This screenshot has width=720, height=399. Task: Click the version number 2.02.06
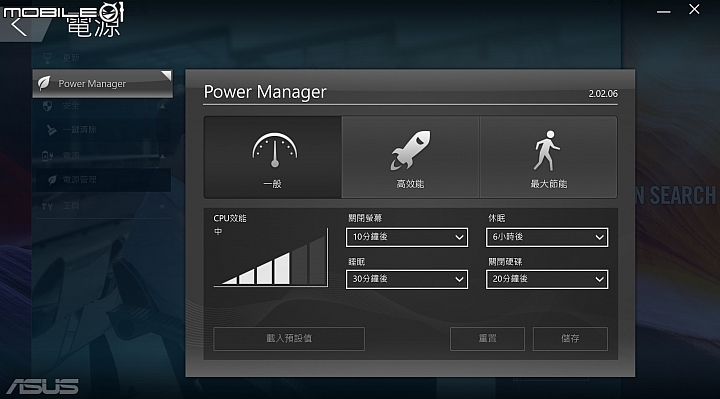[x=603, y=94]
